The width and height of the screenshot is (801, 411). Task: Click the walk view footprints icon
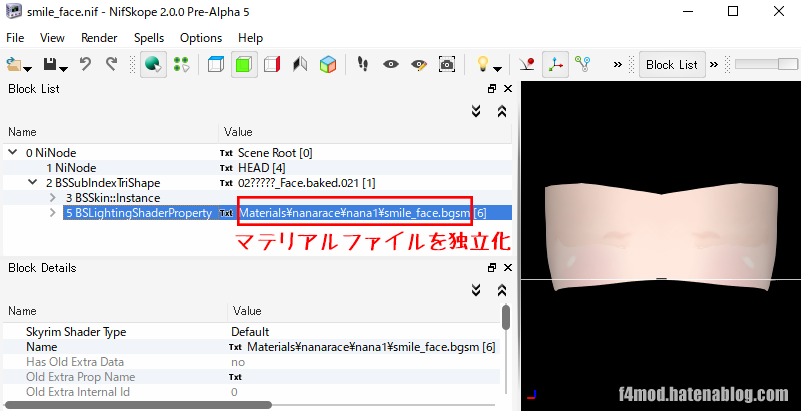tap(363, 64)
